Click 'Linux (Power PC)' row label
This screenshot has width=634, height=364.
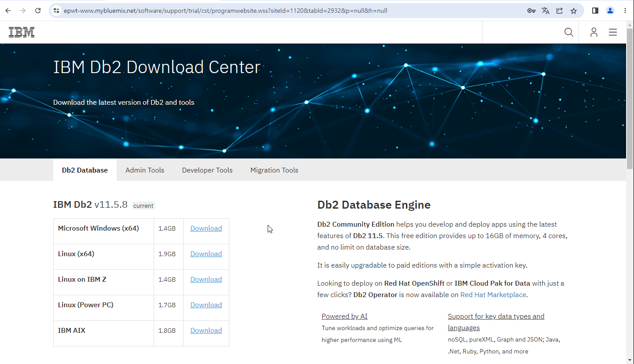[x=86, y=305]
